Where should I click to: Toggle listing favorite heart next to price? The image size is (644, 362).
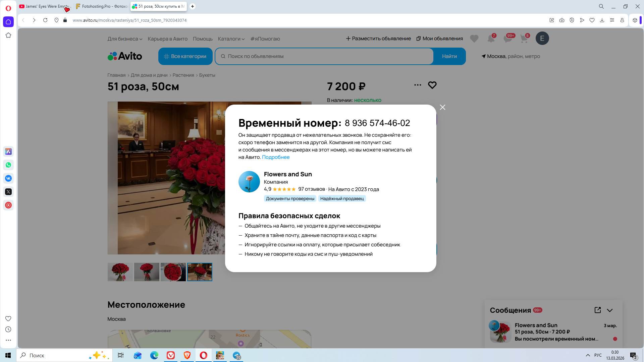click(432, 85)
